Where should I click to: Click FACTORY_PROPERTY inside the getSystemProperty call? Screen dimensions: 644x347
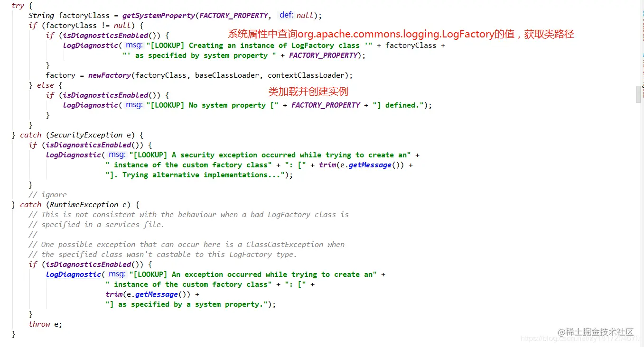(233, 16)
